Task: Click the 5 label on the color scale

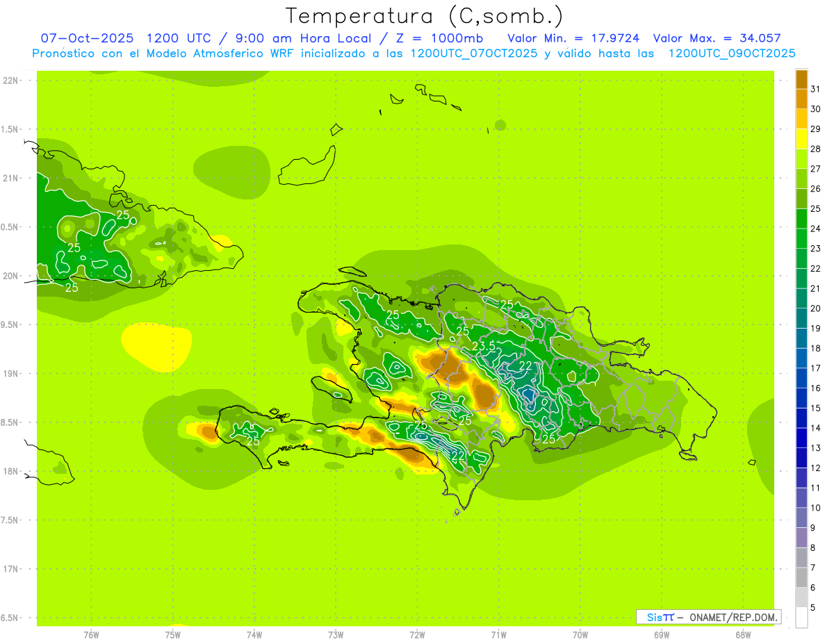Action: [x=813, y=608]
